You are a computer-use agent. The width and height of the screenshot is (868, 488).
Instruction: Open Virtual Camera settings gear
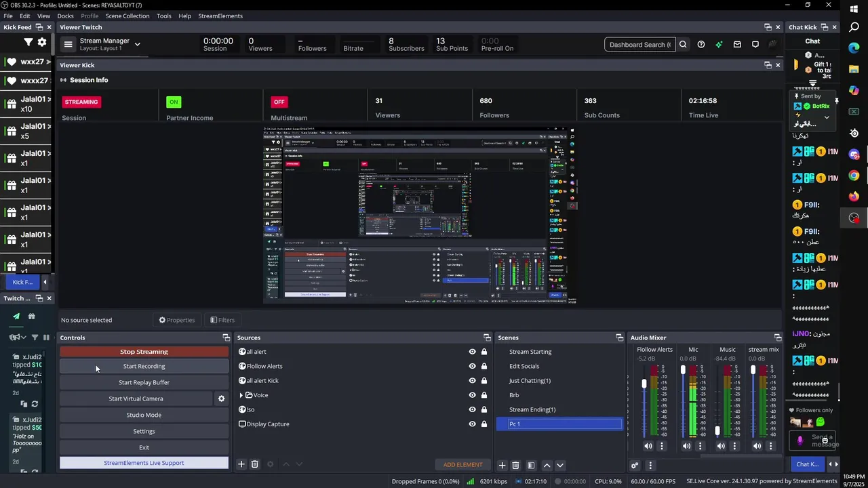[x=221, y=399]
